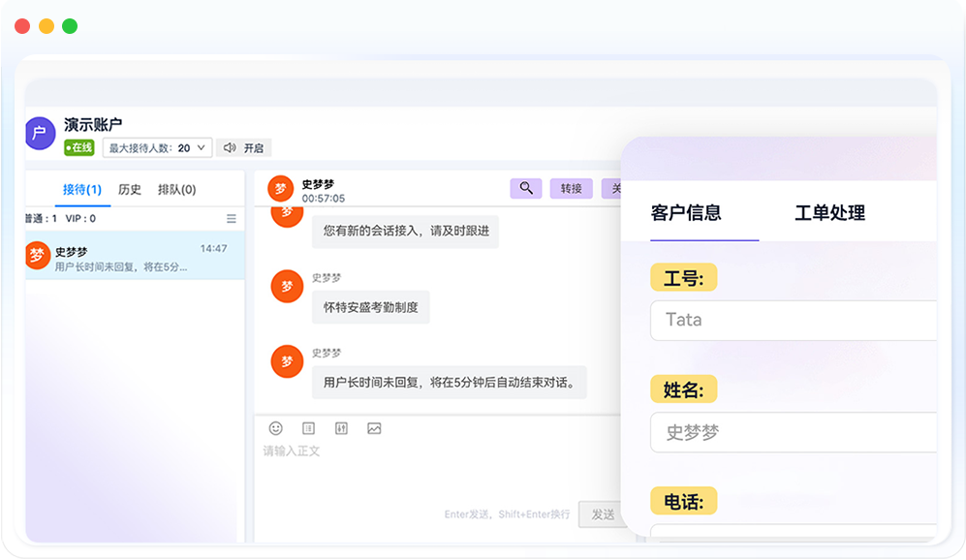Open the 工单处理 tab
966x560 pixels.
point(829,213)
